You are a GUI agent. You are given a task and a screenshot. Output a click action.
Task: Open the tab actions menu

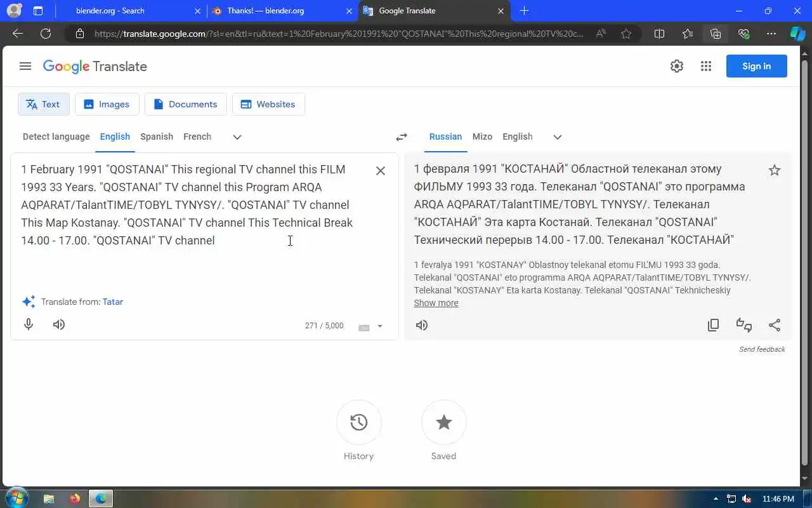coord(38,11)
